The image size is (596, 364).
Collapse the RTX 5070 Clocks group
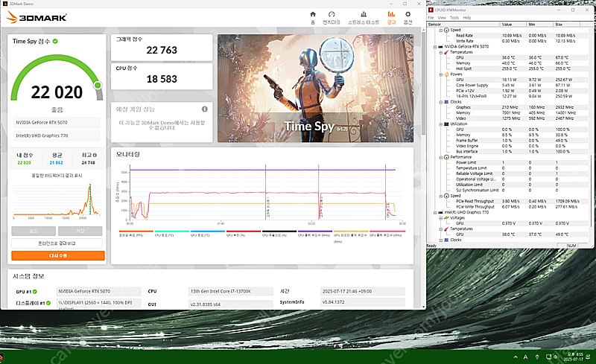click(441, 102)
